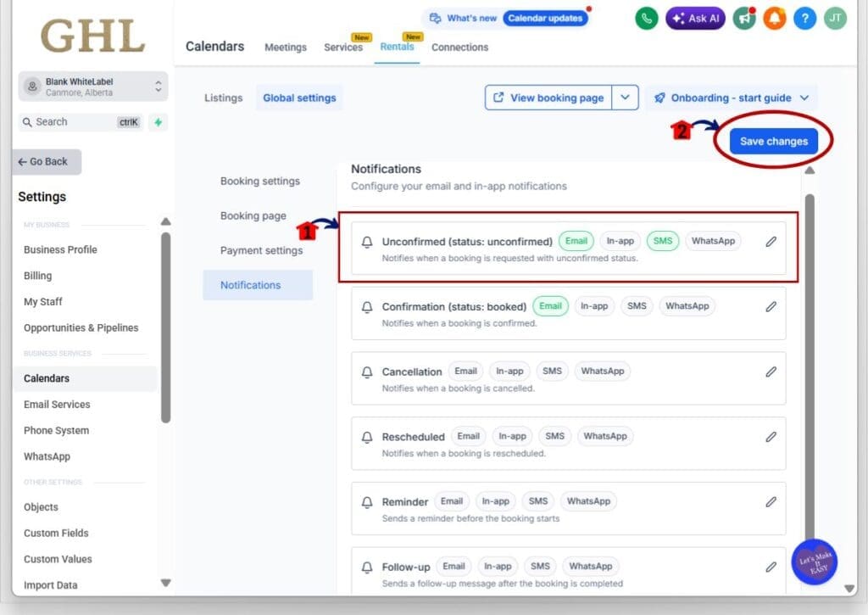Screen dimensions: 868x615
Task: Expand the Onboarding start guide dropdown
Action: [732, 98]
